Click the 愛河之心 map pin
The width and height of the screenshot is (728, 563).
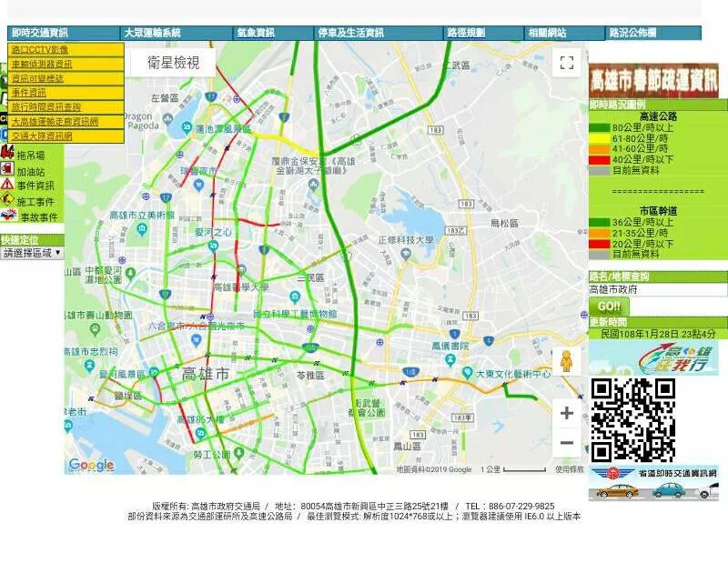point(213,246)
